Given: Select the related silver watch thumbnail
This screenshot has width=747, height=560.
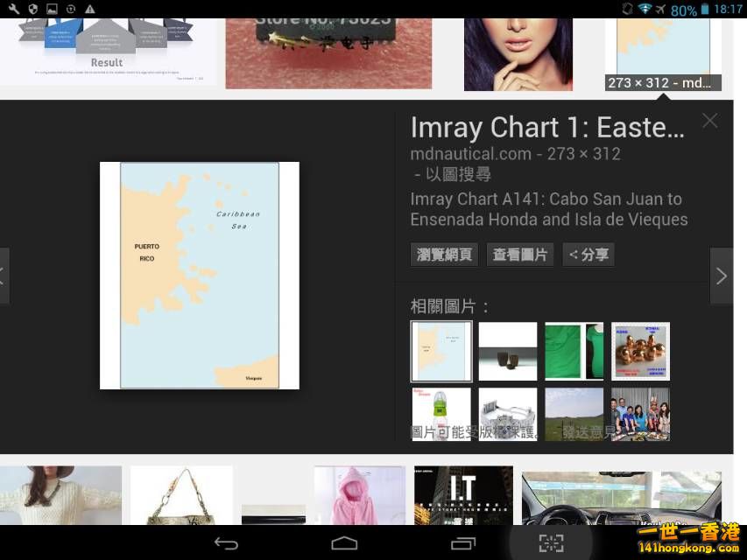Looking at the screenshot, I should click(508, 414).
